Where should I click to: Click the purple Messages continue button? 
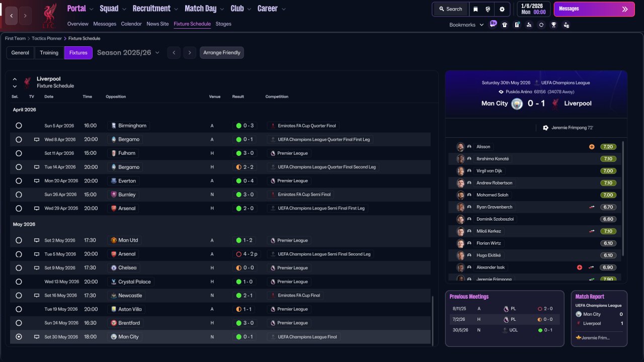tap(594, 9)
